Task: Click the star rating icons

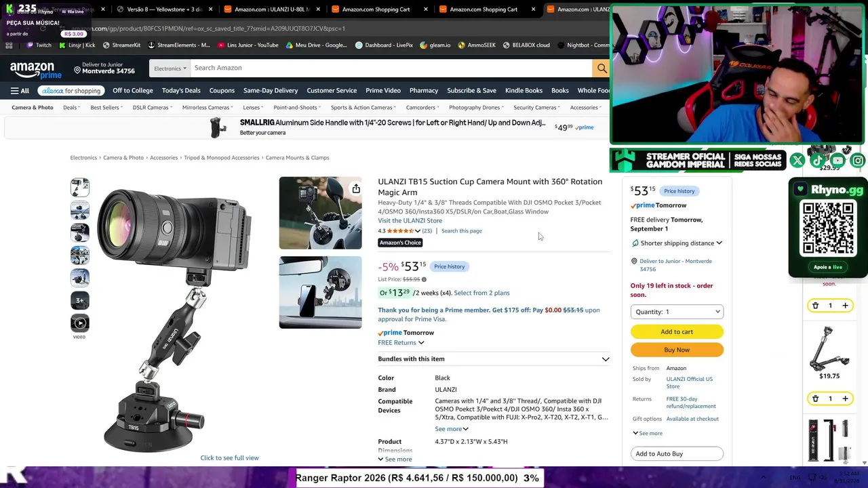Action: [400, 231]
